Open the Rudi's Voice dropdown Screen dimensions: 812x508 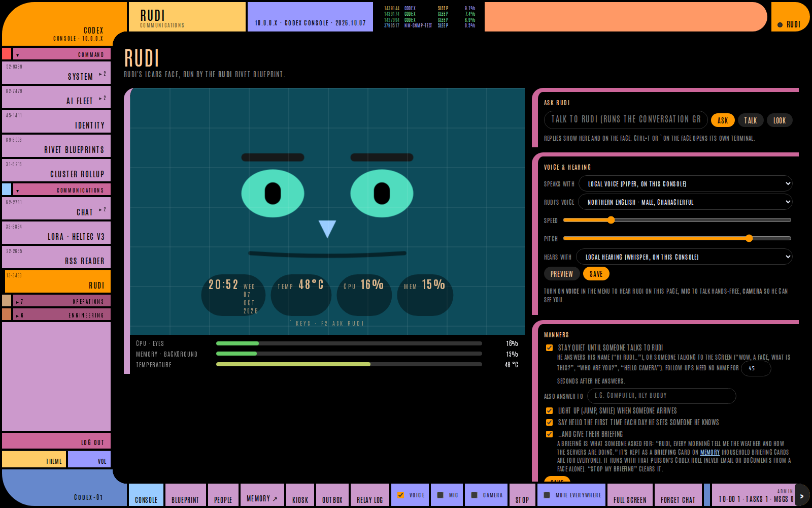point(686,202)
